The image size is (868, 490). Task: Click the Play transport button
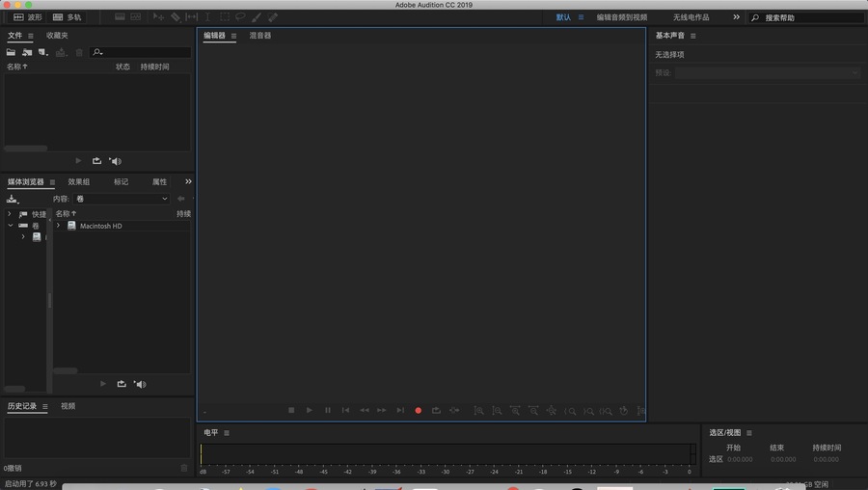point(310,410)
